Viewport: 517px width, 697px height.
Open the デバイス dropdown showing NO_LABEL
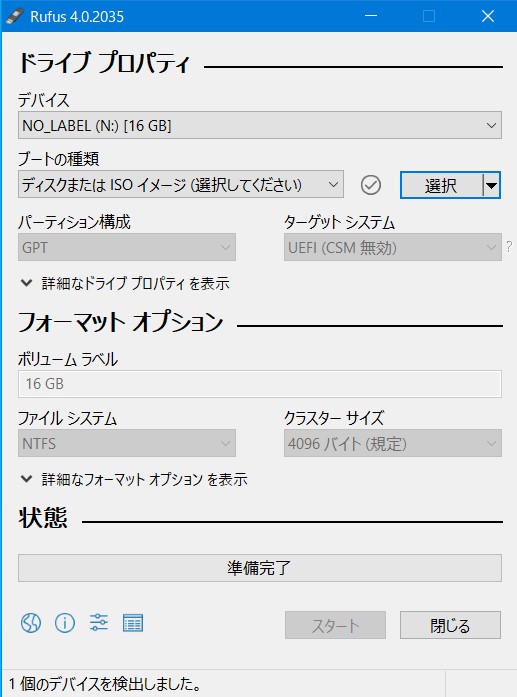260,125
